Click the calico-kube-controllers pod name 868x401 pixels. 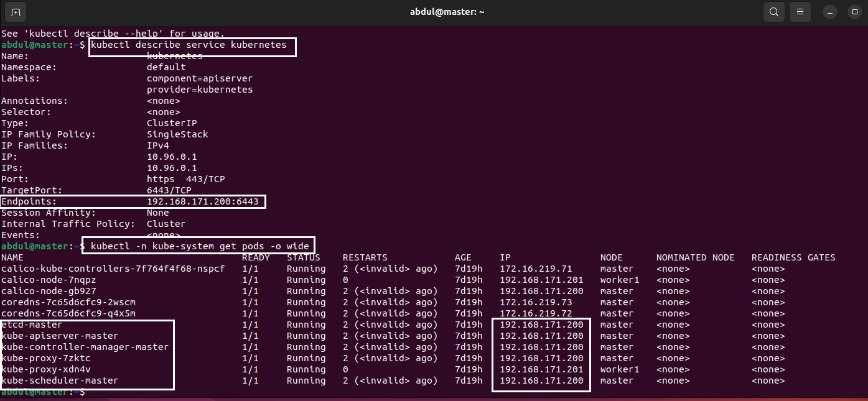click(x=113, y=269)
